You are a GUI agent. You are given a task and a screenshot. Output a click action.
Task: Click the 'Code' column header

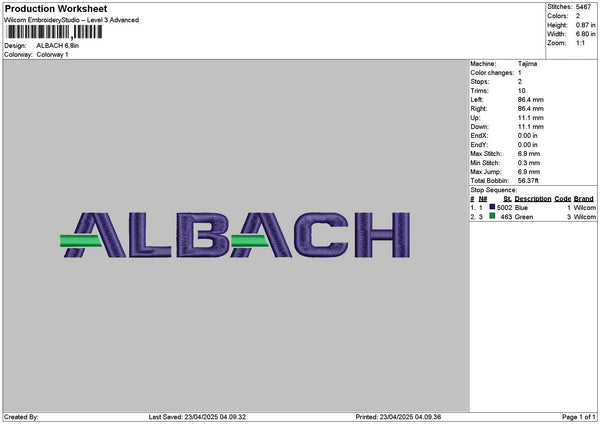562,199
